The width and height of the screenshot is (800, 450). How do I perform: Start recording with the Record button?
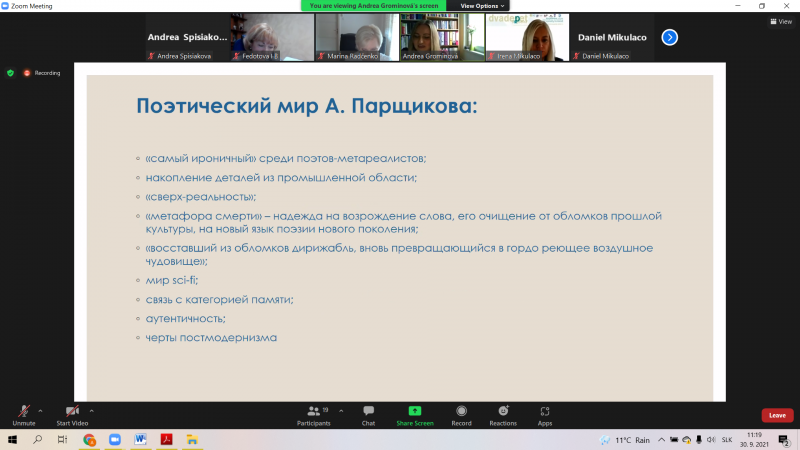461,414
